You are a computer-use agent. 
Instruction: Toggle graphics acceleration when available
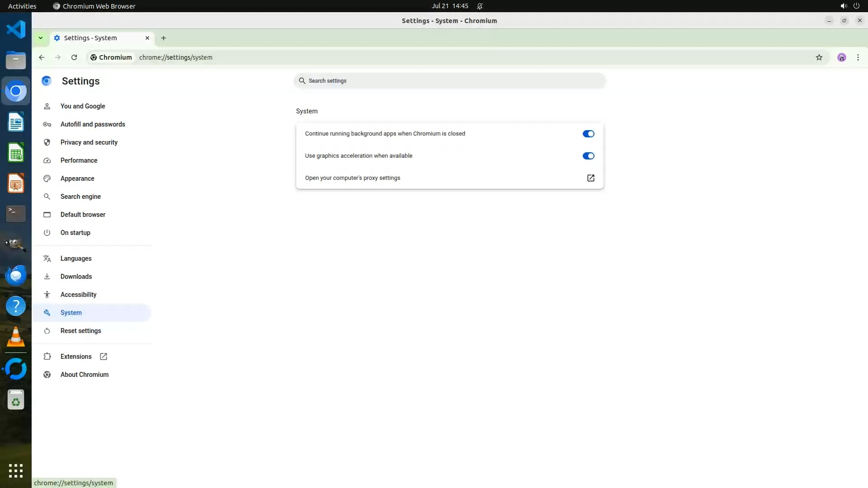tap(588, 156)
